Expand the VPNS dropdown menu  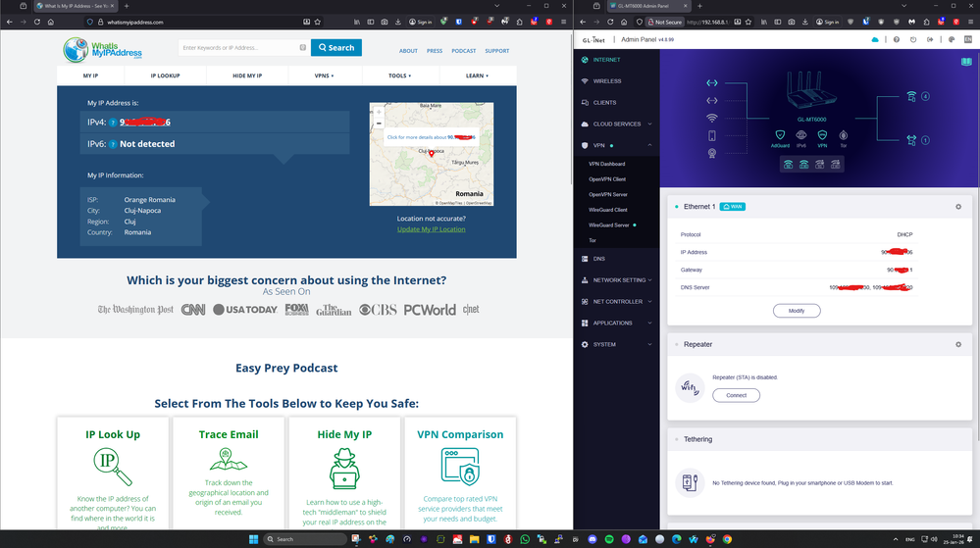click(324, 75)
